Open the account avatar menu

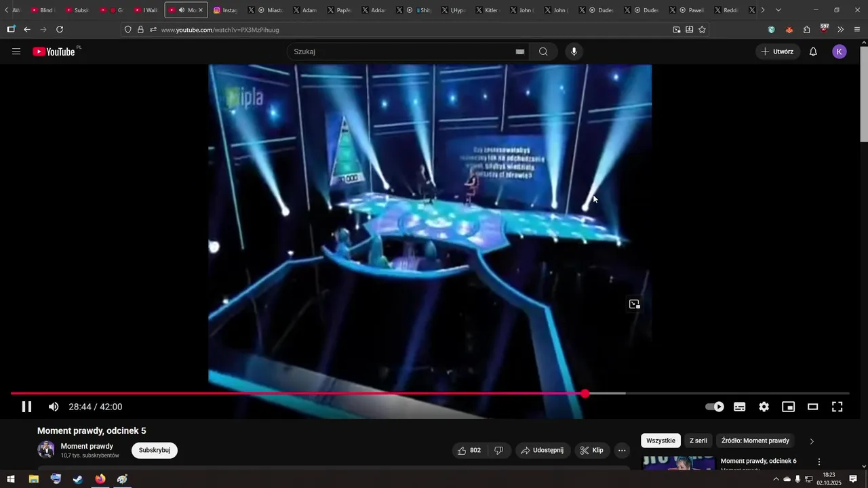840,52
